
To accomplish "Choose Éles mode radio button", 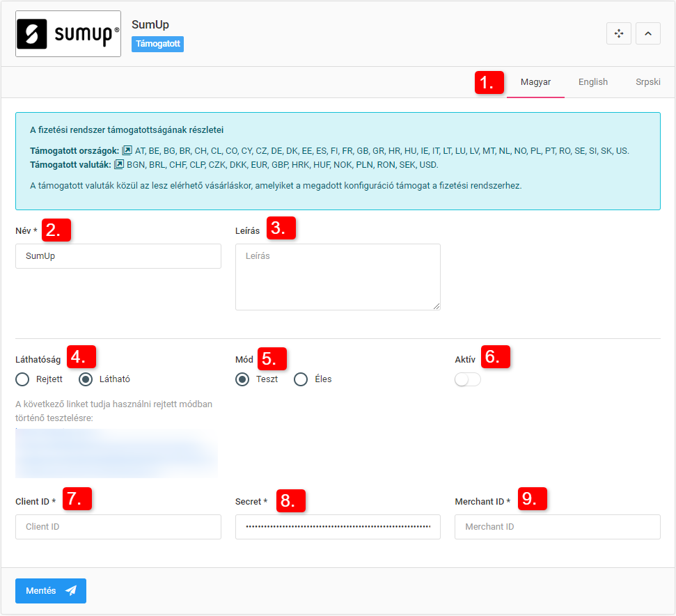I will (x=301, y=379).
